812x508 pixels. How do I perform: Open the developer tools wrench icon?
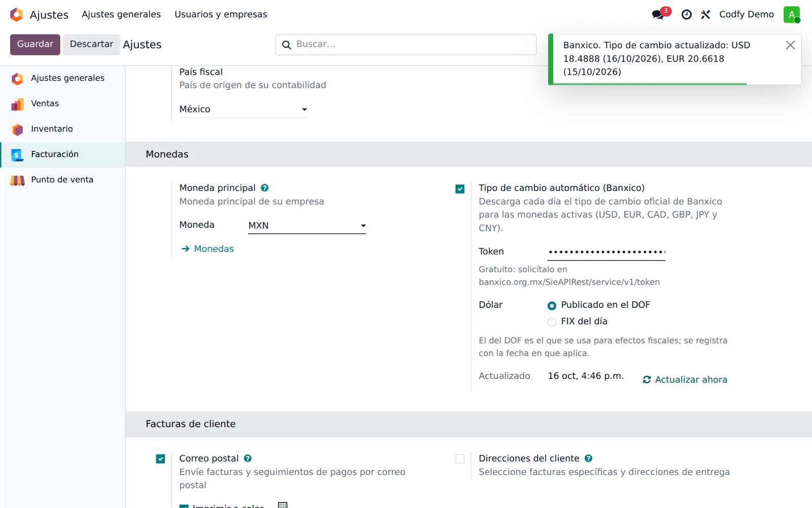click(x=705, y=15)
